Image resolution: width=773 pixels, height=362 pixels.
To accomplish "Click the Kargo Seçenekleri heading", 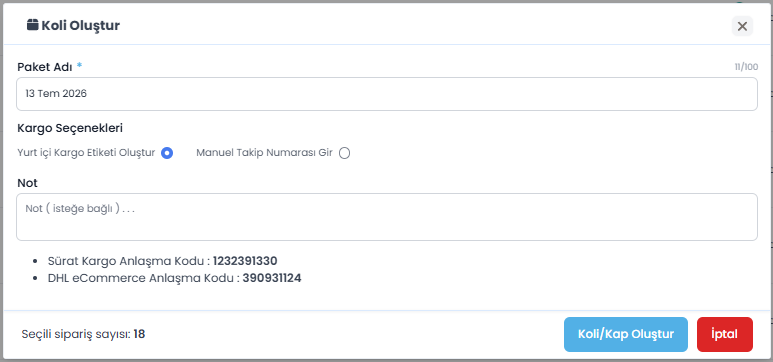I will (x=70, y=128).
